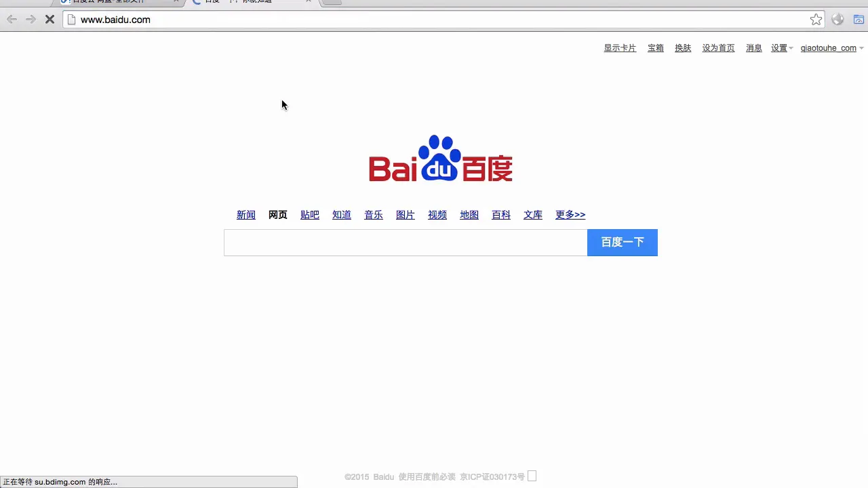Click the browser back arrow
868x488 pixels.
pos(12,20)
